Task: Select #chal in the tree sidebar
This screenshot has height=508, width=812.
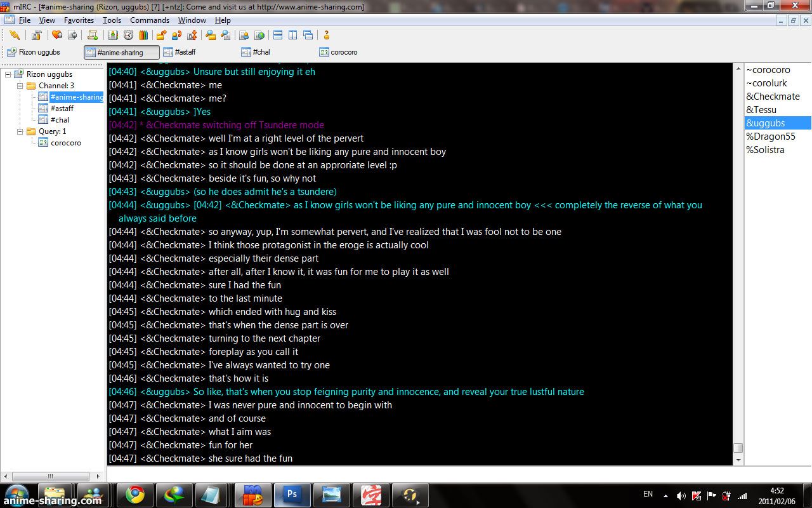Action: click(60, 120)
